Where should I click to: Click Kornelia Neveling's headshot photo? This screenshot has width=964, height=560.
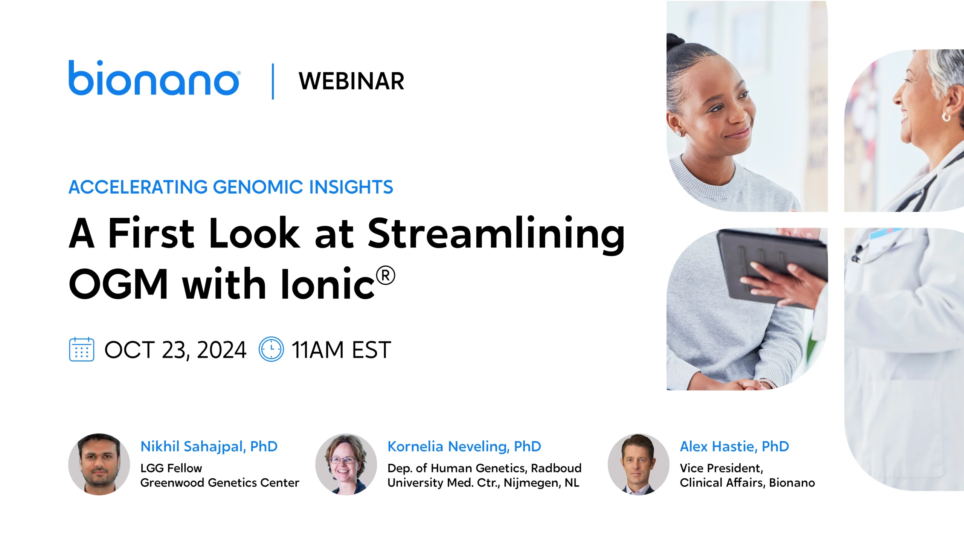pyautogui.click(x=346, y=464)
